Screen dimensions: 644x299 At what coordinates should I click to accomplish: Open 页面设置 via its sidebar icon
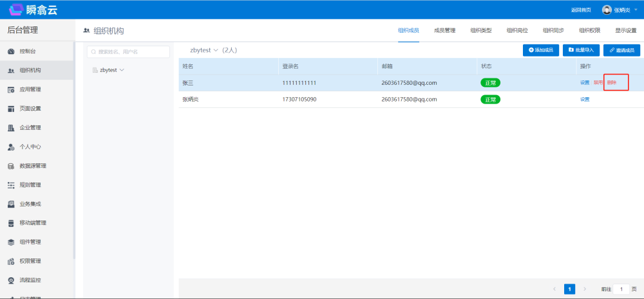pyautogui.click(x=11, y=109)
